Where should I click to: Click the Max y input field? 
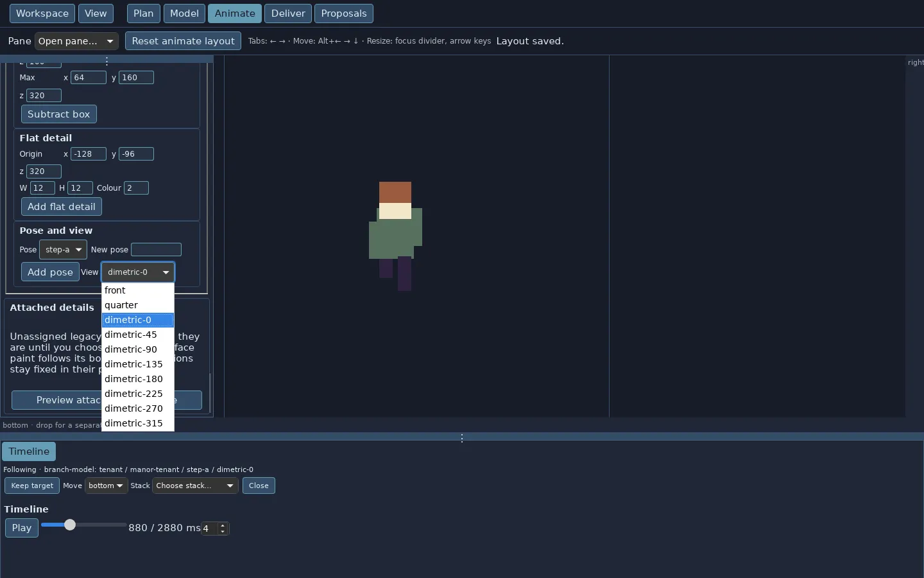(136, 78)
